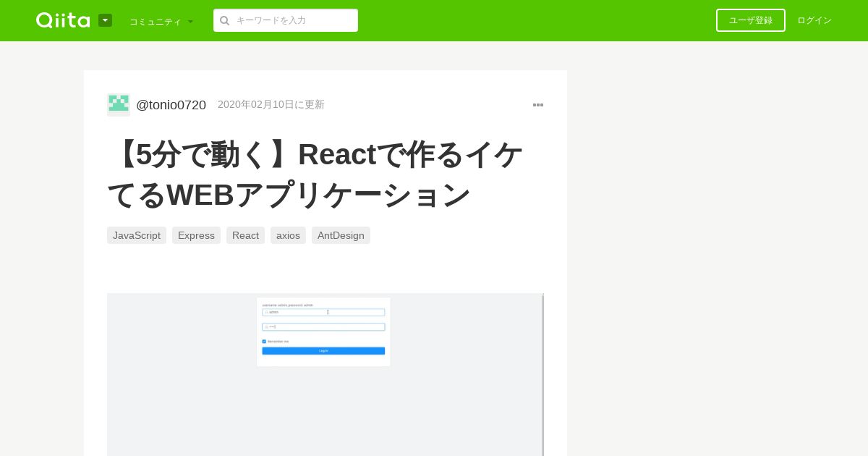Select the React tag
Image resolution: width=868 pixels, height=456 pixels.
coord(245,235)
